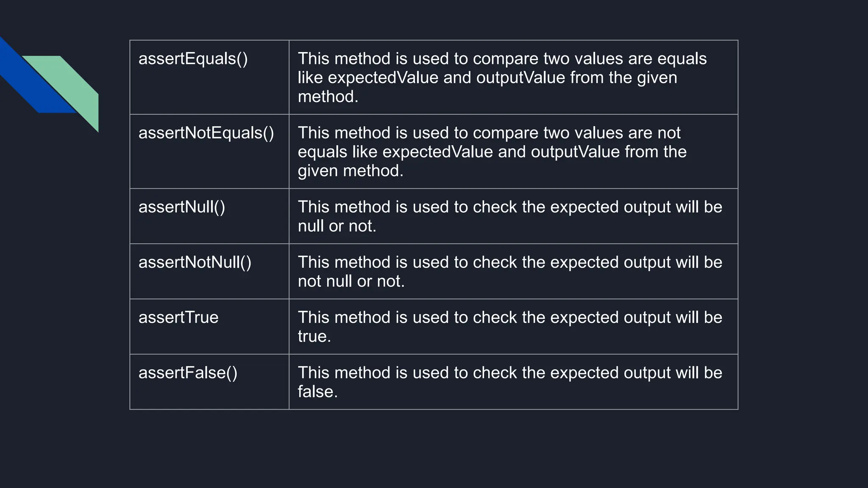This screenshot has width=868, height=488.
Task: Click the assertNotNull() method name cell
Action: [x=195, y=262]
